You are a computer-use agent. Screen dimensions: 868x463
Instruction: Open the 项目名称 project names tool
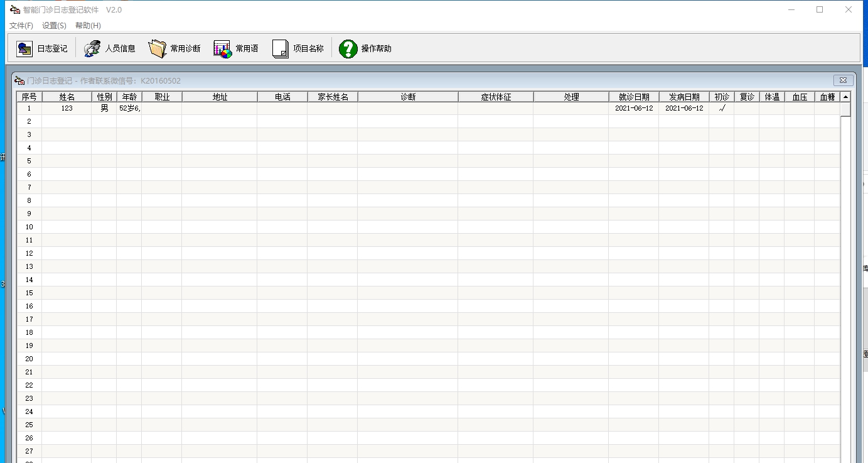tap(298, 48)
